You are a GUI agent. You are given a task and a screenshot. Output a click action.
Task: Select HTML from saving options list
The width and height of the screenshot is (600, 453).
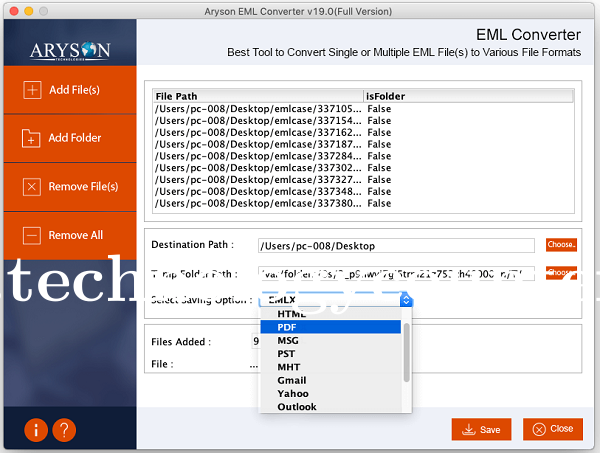pos(331,314)
